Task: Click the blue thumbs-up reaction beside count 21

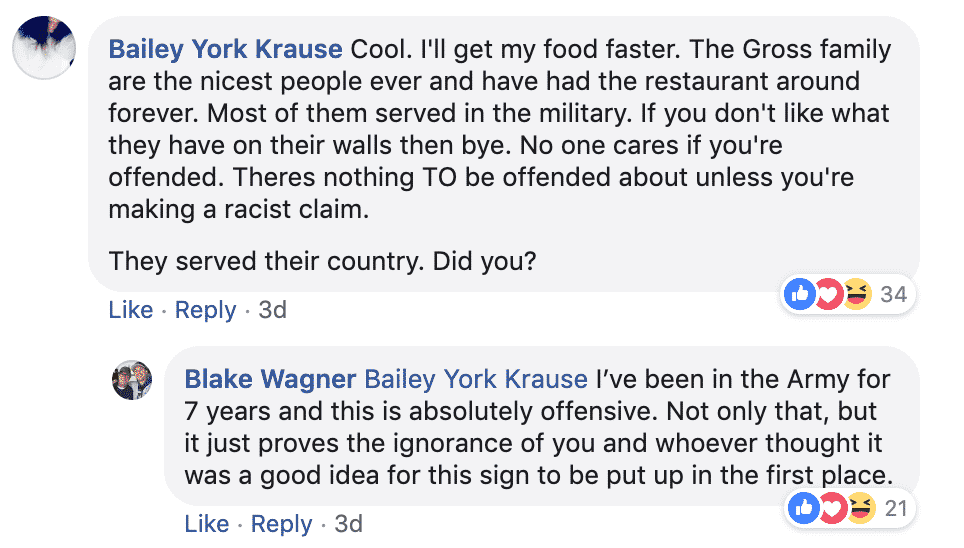Action: click(806, 507)
